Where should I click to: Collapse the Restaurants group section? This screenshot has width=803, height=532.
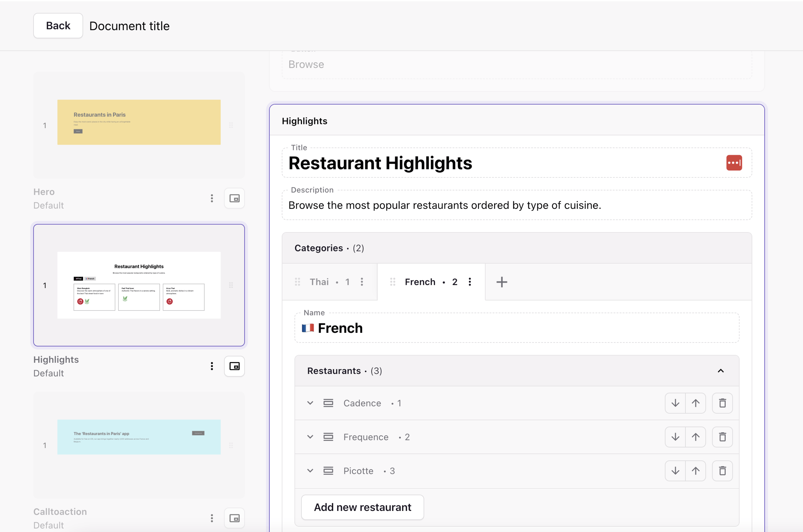[x=721, y=371]
